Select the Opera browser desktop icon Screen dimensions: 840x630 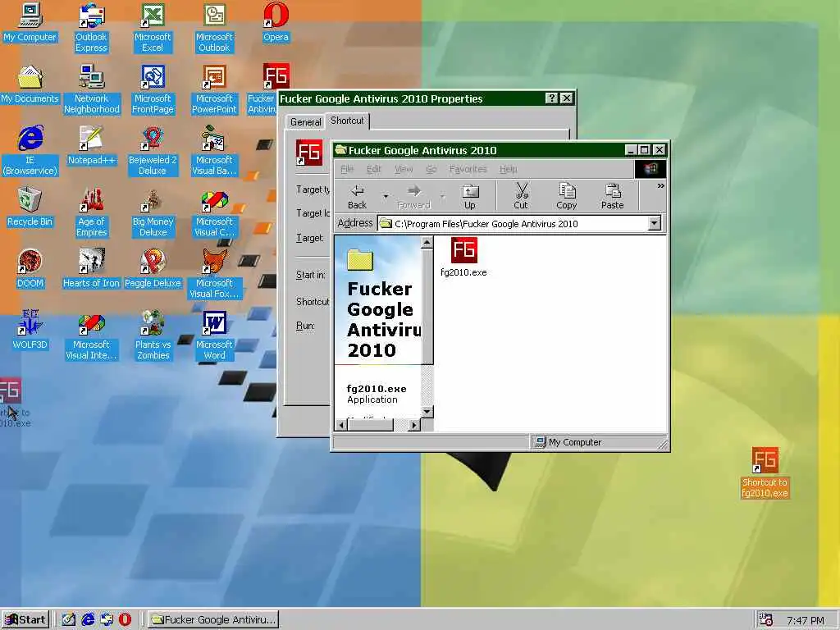[x=276, y=23]
